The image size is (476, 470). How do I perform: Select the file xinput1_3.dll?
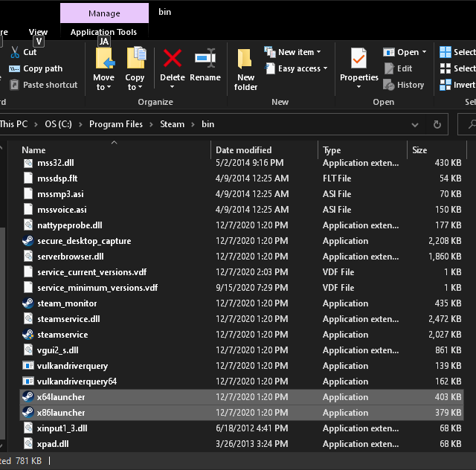click(x=241, y=428)
